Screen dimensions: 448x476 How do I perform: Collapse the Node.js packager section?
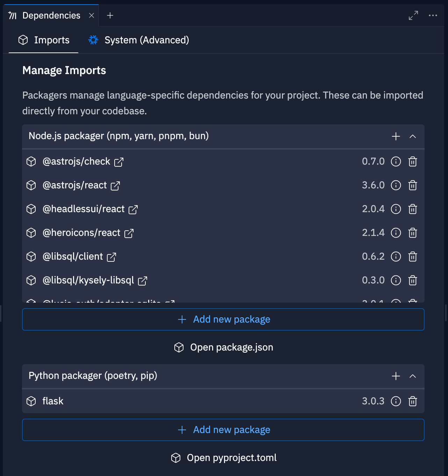point(413,136)
